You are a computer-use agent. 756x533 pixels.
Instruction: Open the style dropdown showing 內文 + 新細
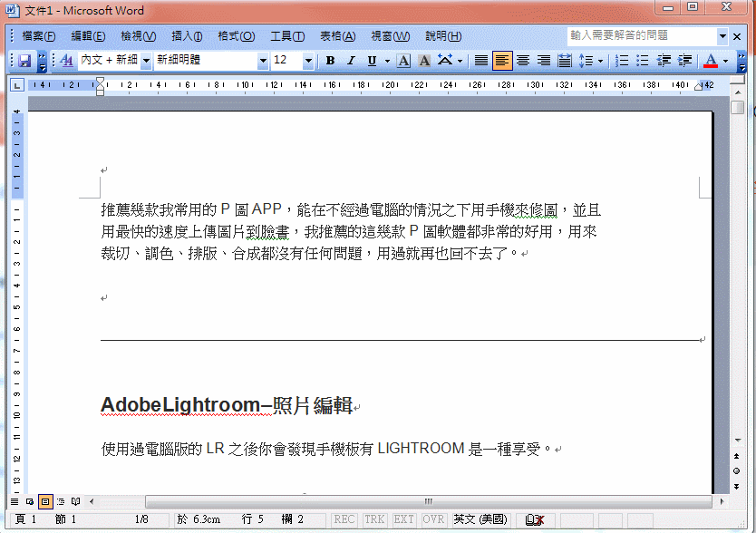[146, 61]
